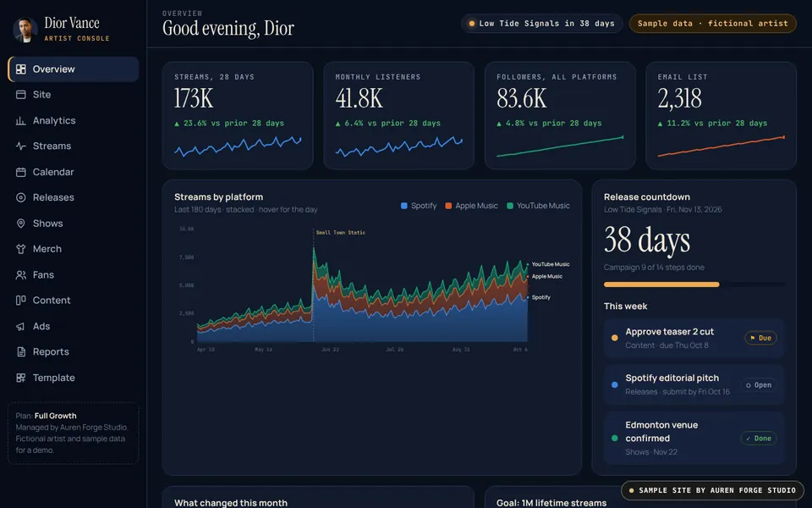Open the Template page
The height and width of the screenshot is (508, 812).
[74, 378]
